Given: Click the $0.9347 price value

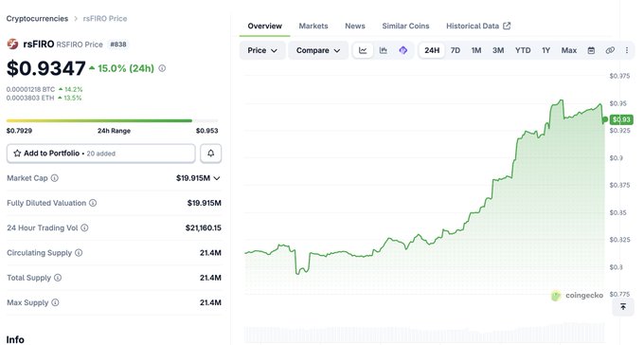Looking at the screenshot, I should tap(46, 68).
